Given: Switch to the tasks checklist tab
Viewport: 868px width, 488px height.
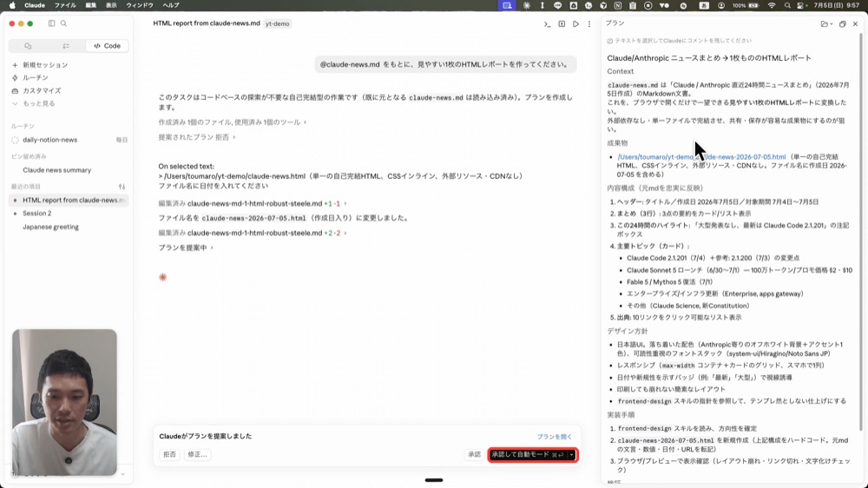Looking at the screenshot, I should pyautogui.click(x=66, y=46).
